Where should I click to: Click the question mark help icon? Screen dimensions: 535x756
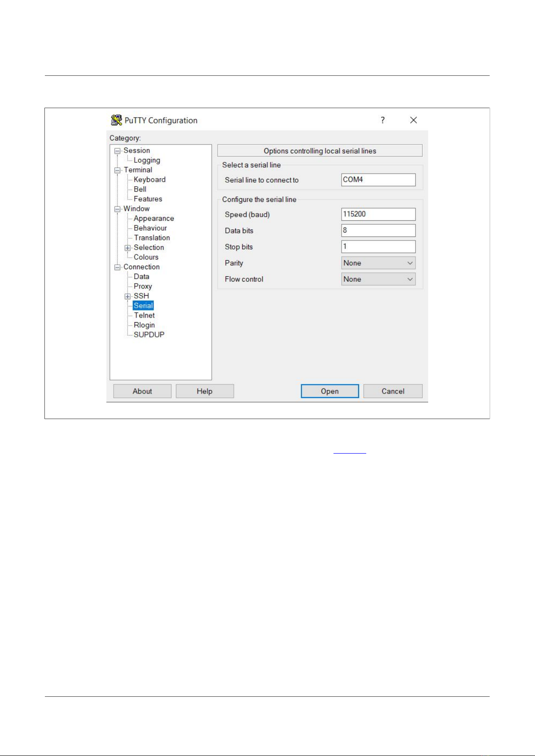(x=382, y=120)
